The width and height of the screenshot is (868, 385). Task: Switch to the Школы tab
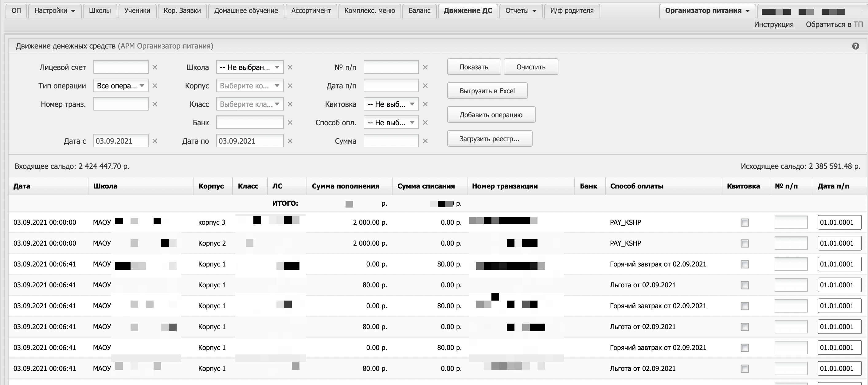[x=100, y=11]
